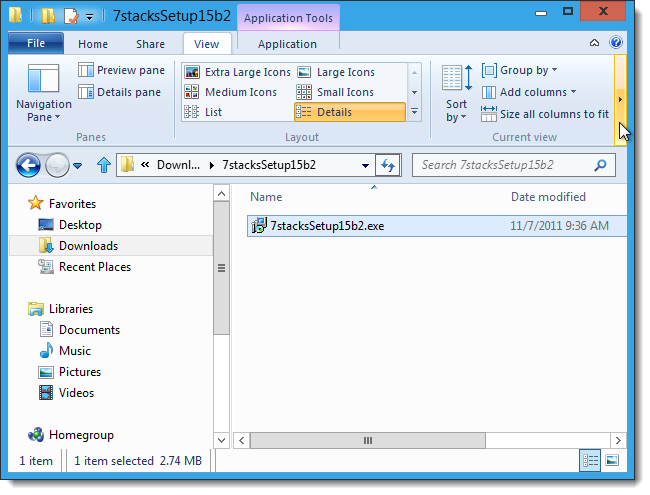
Task: Select Details layout option
Action: (x=349, y=112)
